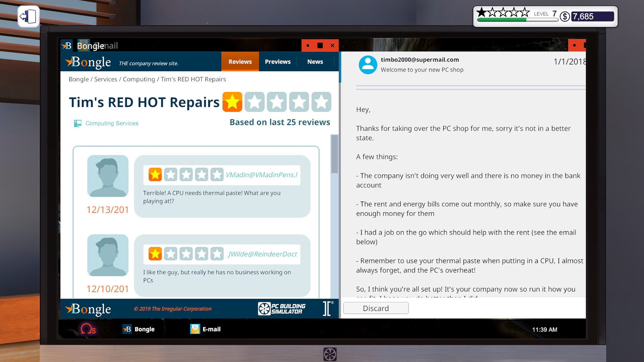Click the back navigation arrow icon
This screenshot has width=644, height=362.
click(28, 15)
